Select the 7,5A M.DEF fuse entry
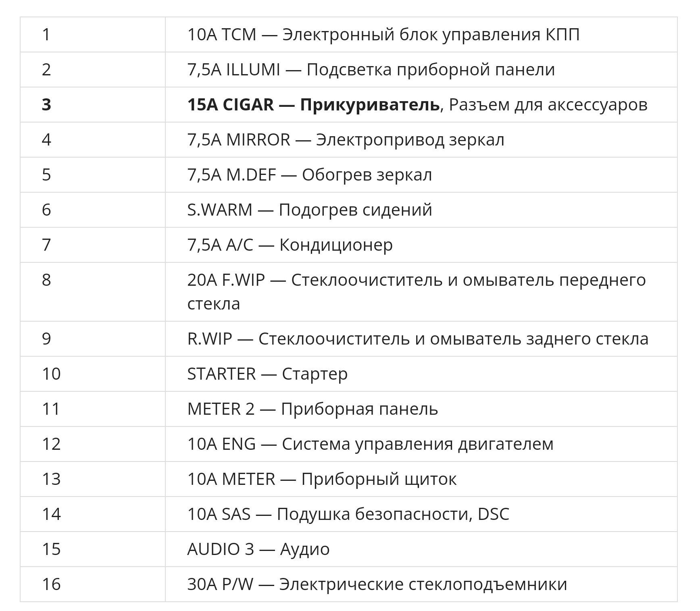 pos(309,175)
